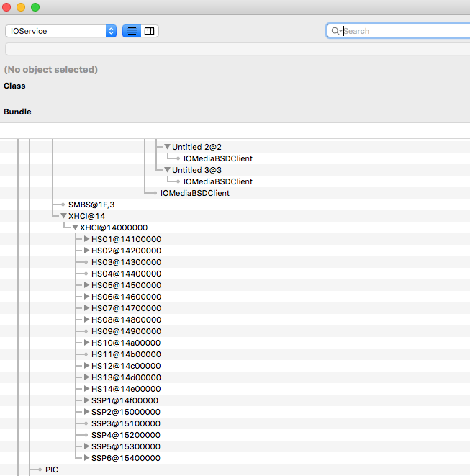This screenshot has width=470, height=476.
Task: Expand the HS05@14500000 port
Action: click(86, 285)
